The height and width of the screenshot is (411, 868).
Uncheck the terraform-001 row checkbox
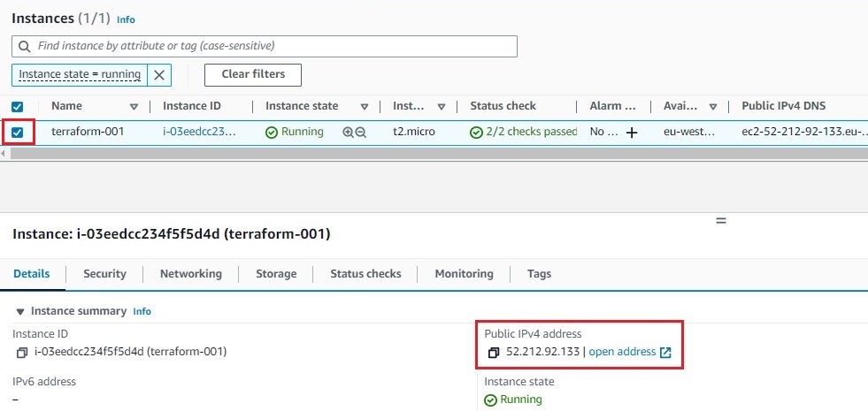coord(18,133)
